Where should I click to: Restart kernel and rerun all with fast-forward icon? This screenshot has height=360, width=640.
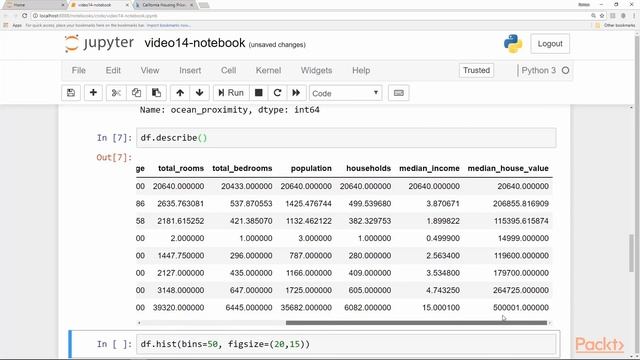[296, 93]
